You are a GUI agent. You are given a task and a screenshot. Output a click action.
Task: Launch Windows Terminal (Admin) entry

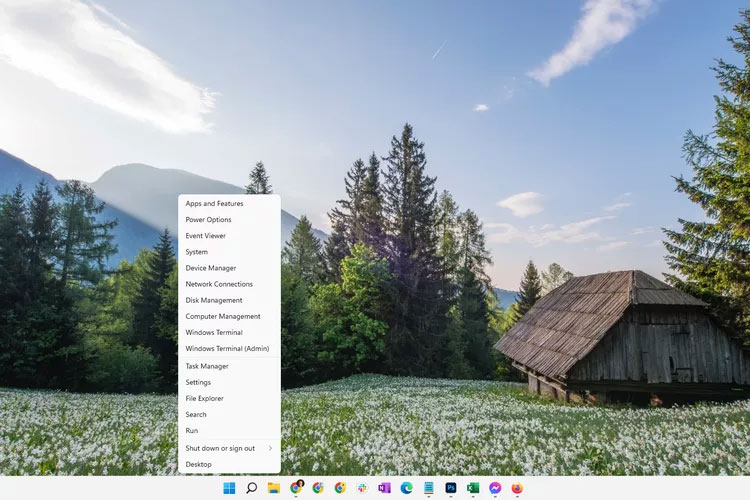229,349
